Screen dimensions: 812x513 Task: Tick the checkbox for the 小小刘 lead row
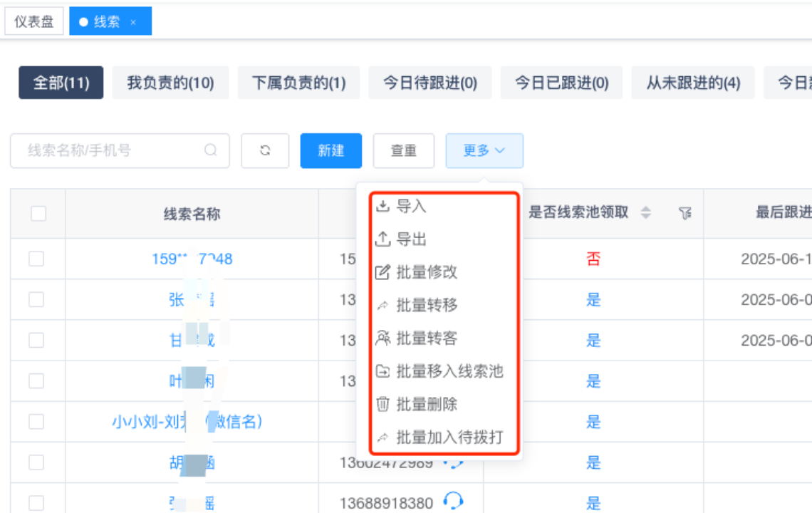click(36, 422)
